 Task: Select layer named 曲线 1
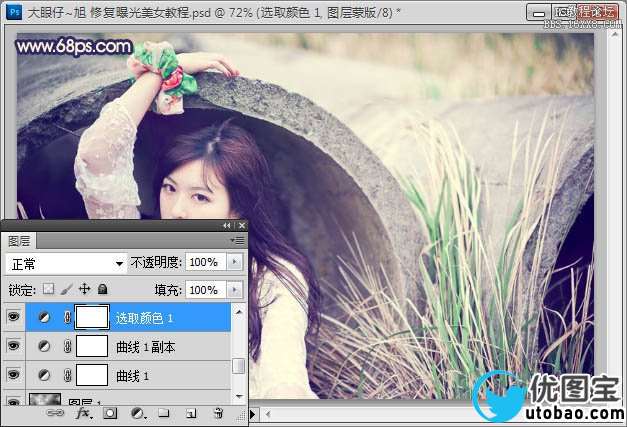tap(132, 376)
